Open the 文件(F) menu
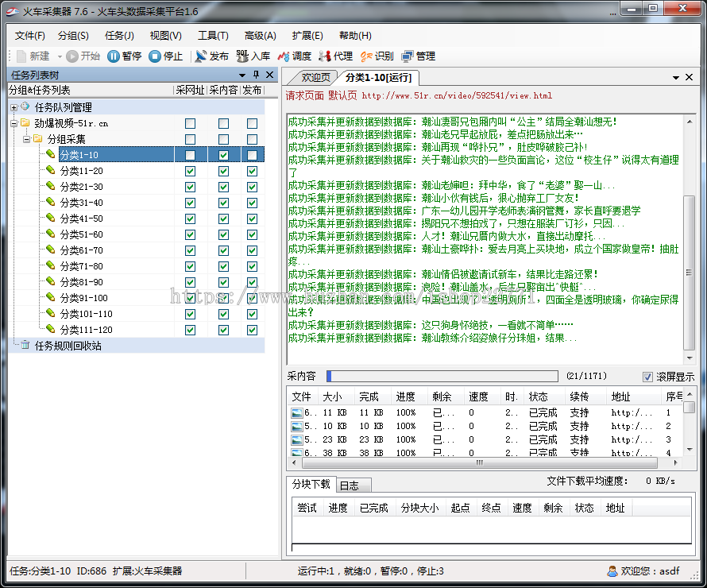707x588 pixels. pyautogui.click(x=29, y=36)
